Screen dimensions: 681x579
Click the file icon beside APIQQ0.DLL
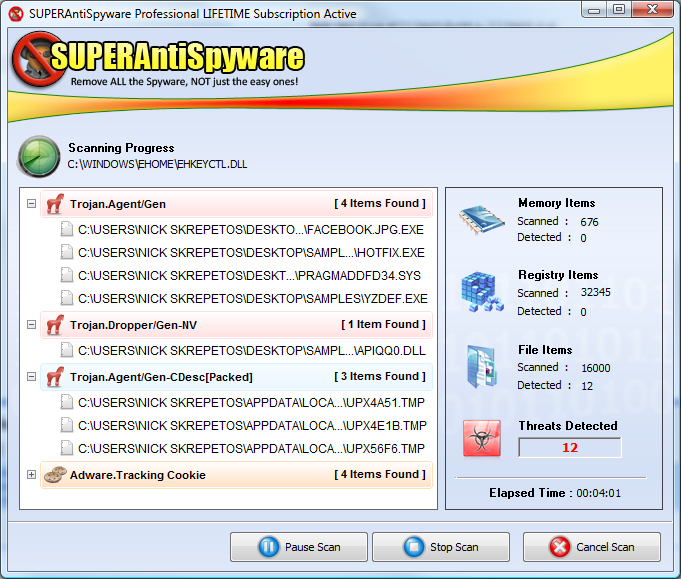(x=67, y=350)
